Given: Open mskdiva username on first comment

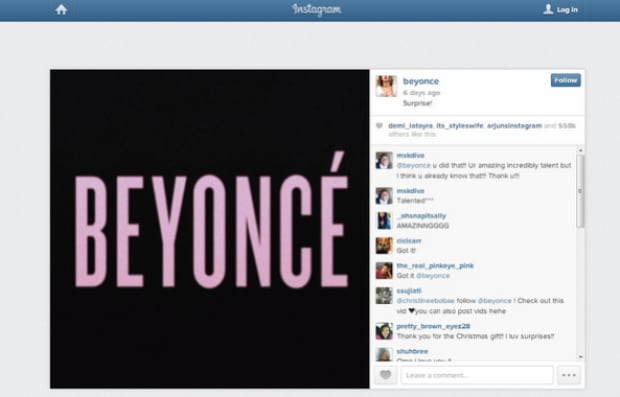Looking at the screenshot, I should 410,155.
